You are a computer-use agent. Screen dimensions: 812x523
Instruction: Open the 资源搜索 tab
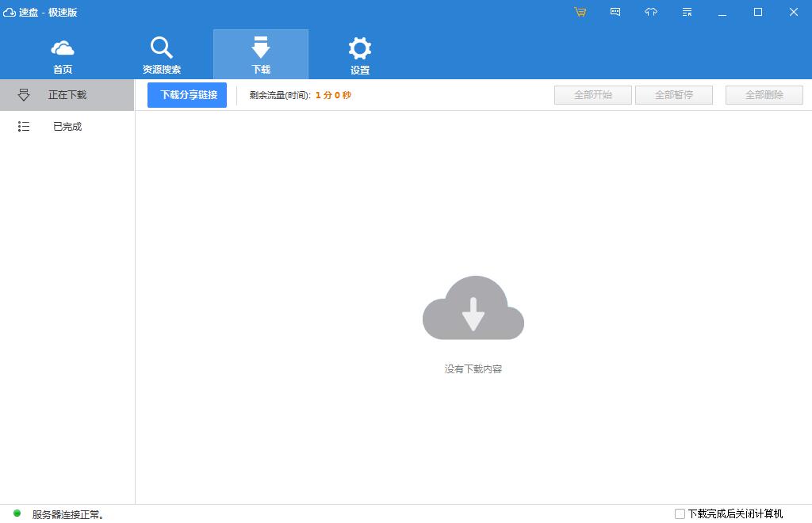coord(162,53)
